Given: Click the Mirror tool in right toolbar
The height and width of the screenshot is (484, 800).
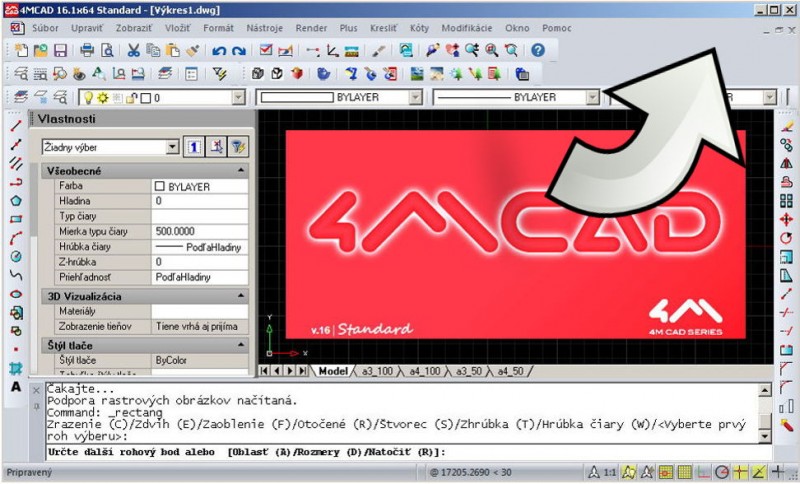Looking at the screenshot, I should pos(786,164).
